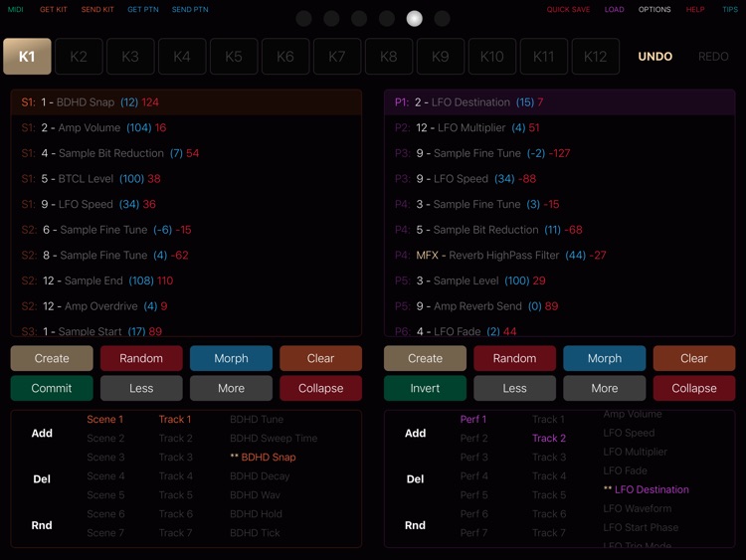Select S1 BDHD Snap row
The image size is (746, 560).
point(186,102)
